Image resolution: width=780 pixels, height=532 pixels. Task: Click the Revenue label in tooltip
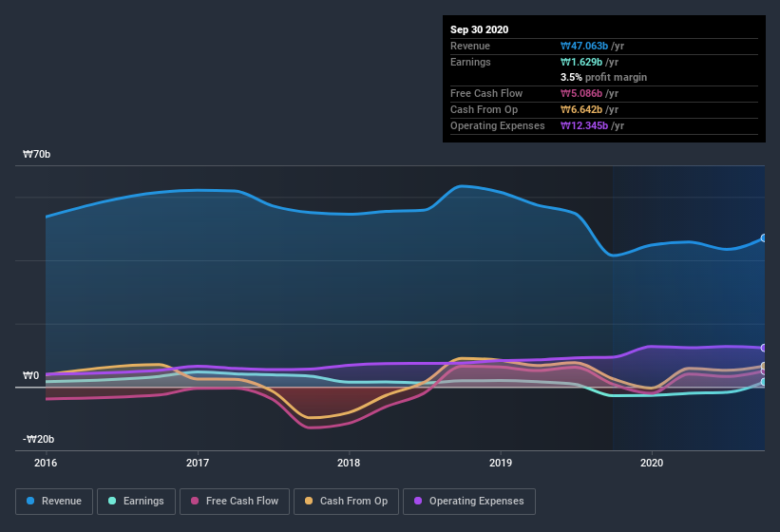(x=470, y=46)
